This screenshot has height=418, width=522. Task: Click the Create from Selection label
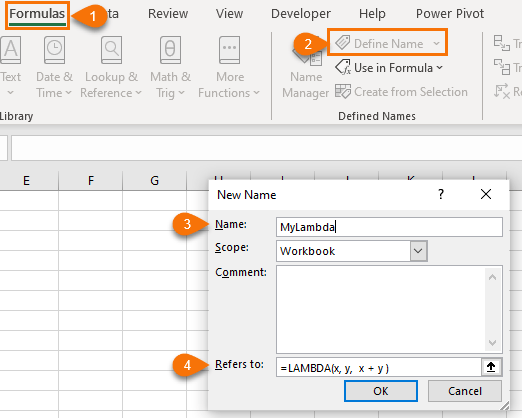(x=411, y=92)
